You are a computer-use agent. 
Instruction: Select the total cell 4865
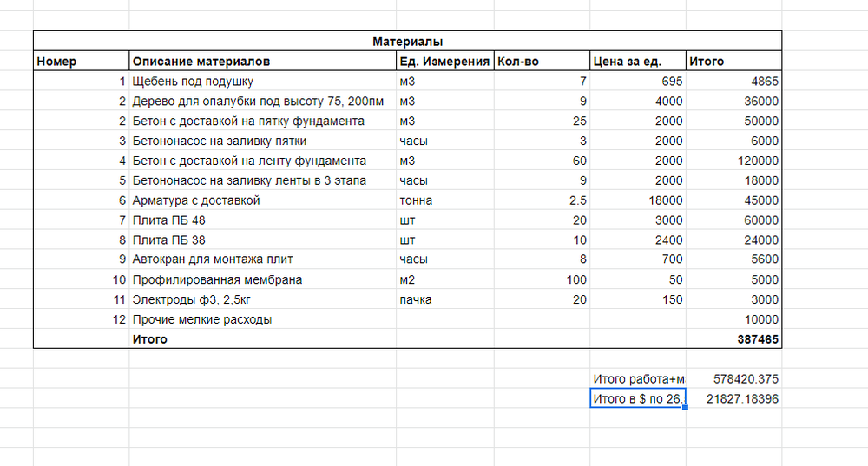click(x=734, y=81)
